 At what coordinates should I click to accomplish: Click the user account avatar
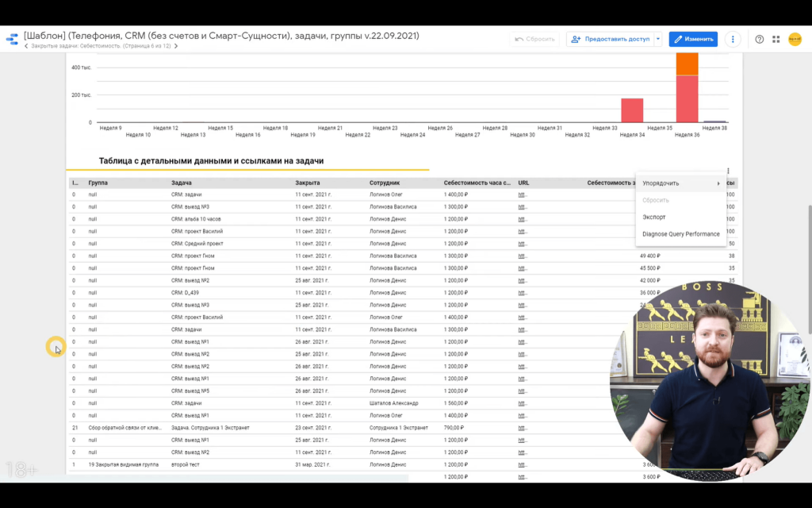[795, 39]
